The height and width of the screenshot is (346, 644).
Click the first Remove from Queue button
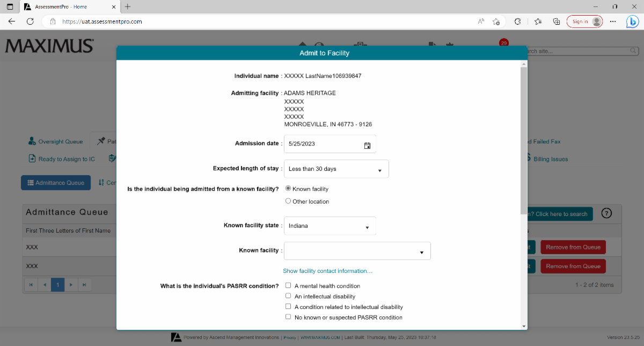pos(573,247)
